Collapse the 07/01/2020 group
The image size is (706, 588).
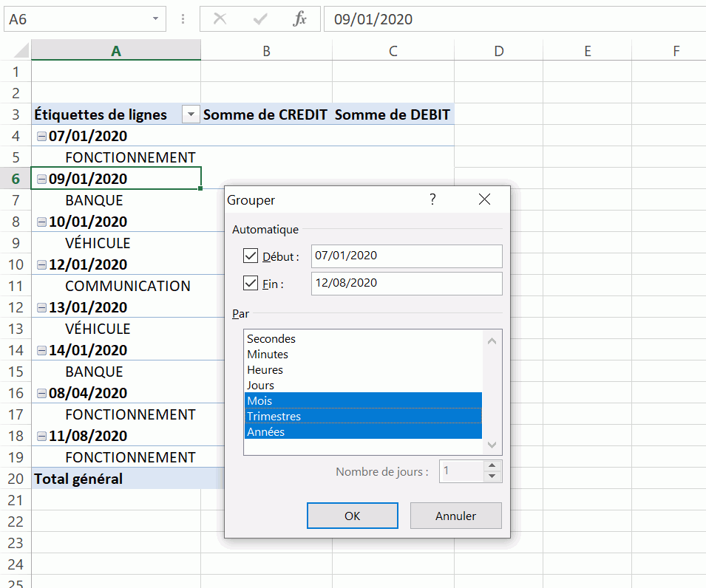click(41, 136)
